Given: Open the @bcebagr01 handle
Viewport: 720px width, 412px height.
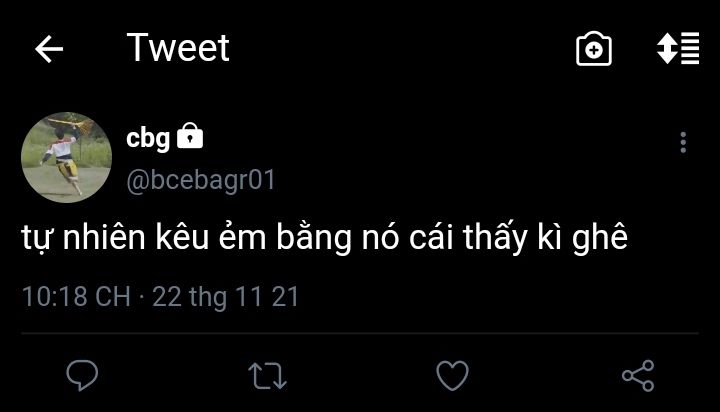Looking at the screenshot, I should point(200,180).
